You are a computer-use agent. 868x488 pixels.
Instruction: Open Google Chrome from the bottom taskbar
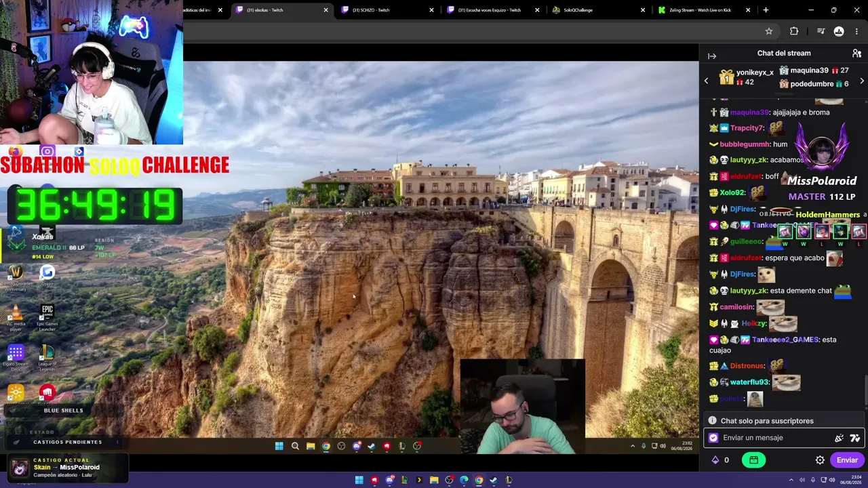(479, 481)
